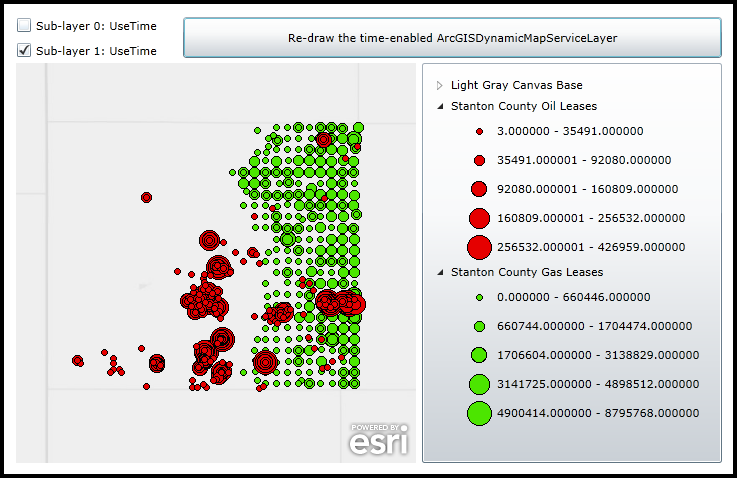Viewport: 737px width, 478px height.
Task: Click red symbol for 3.000000 - 35491.000000
Action: click(x=479, y=132)
